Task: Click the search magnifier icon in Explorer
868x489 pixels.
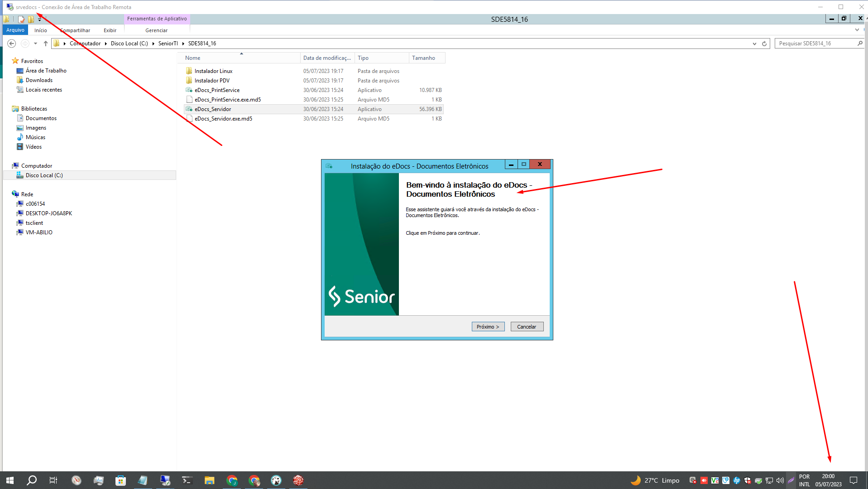Action: click(x=860, y=44)
